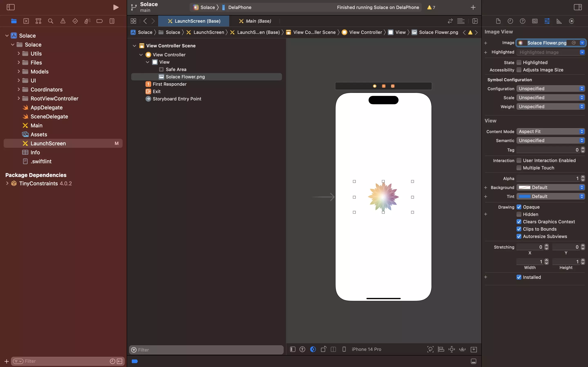Uncheck Clears Graphics Context
The width and height of the screenshot is (588, 367).
[519, 222]
